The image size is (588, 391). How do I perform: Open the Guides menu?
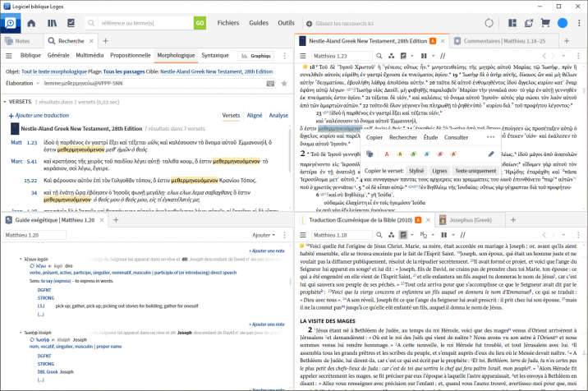[x=259, y=23]
